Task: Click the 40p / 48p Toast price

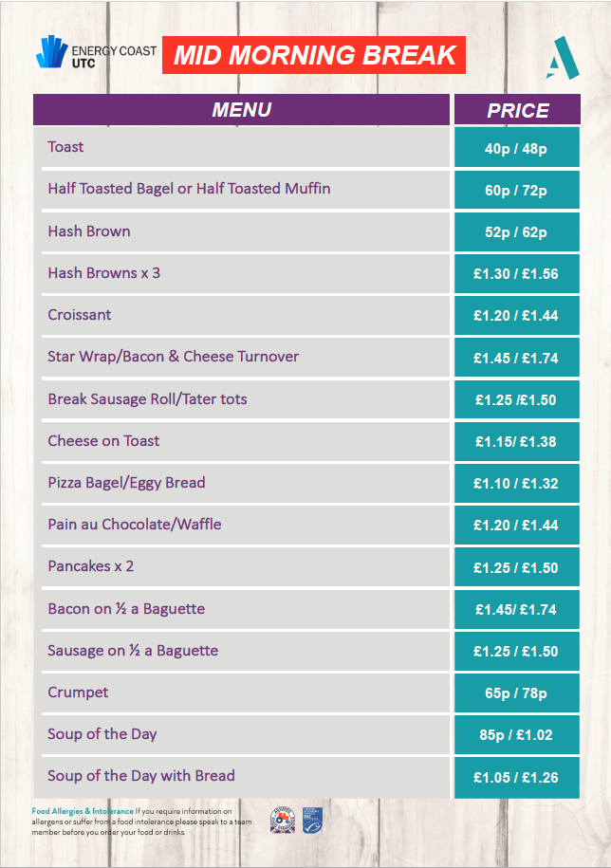Action: [517, 148]
